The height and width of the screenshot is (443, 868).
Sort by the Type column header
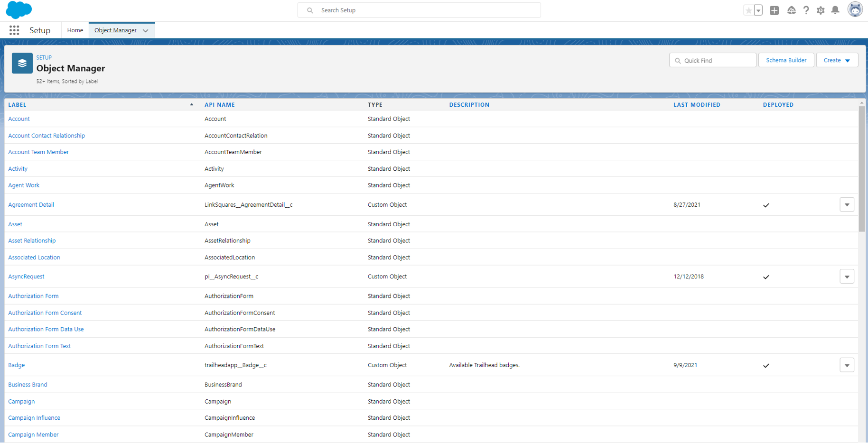[x=375, y=105]
